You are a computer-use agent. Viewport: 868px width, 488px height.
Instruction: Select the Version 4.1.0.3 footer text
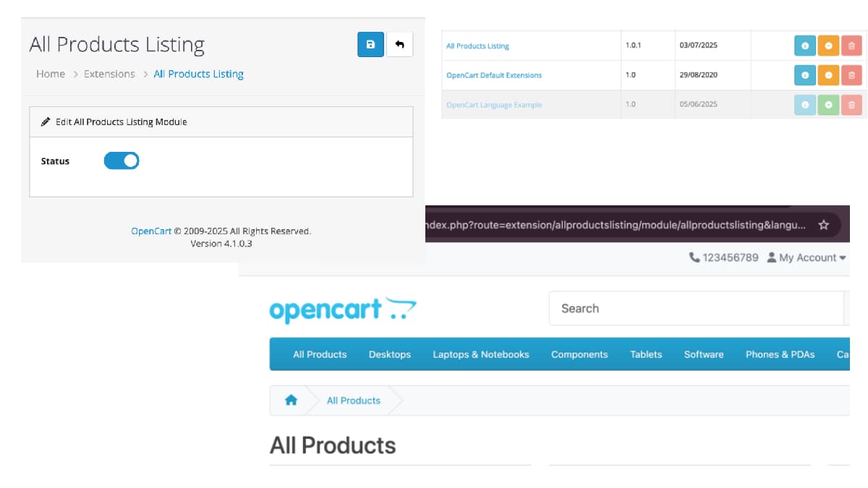(x=221, y=244)
